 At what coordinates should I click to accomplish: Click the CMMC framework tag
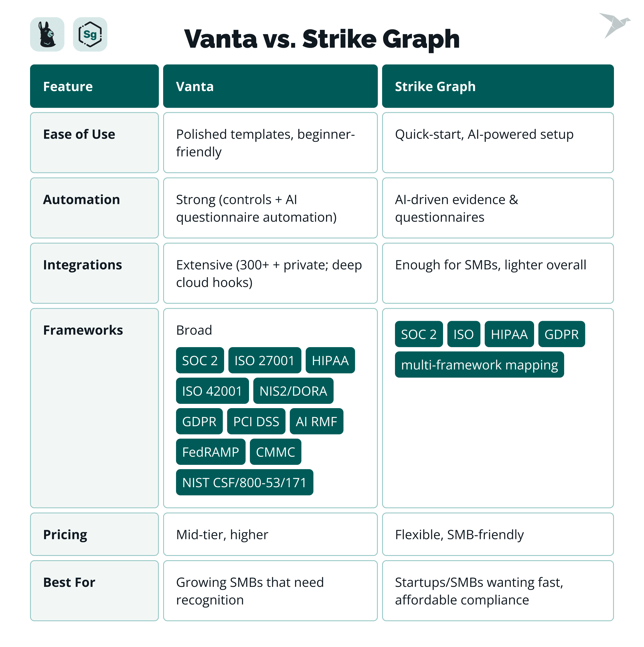coord(275,452)
